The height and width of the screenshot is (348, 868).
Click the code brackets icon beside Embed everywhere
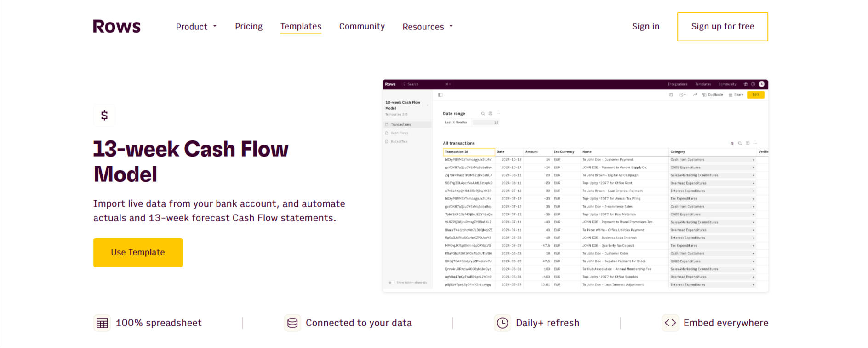pos(670,323)
